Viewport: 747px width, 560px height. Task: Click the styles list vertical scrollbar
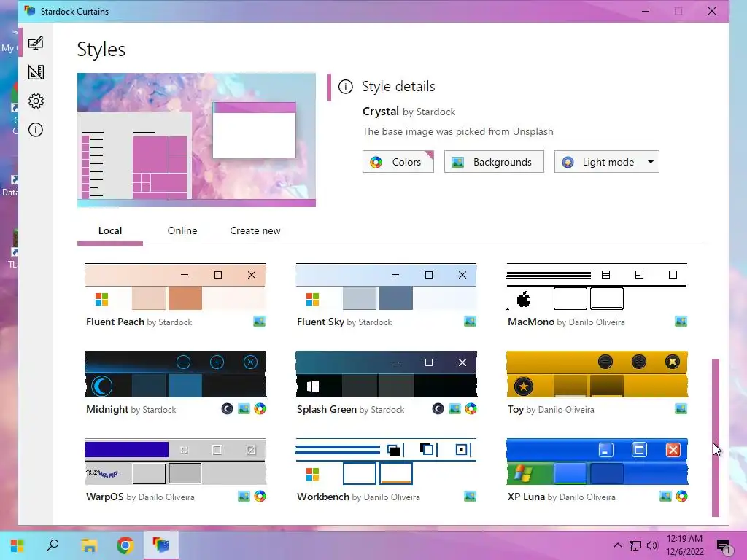pos(716,437)
